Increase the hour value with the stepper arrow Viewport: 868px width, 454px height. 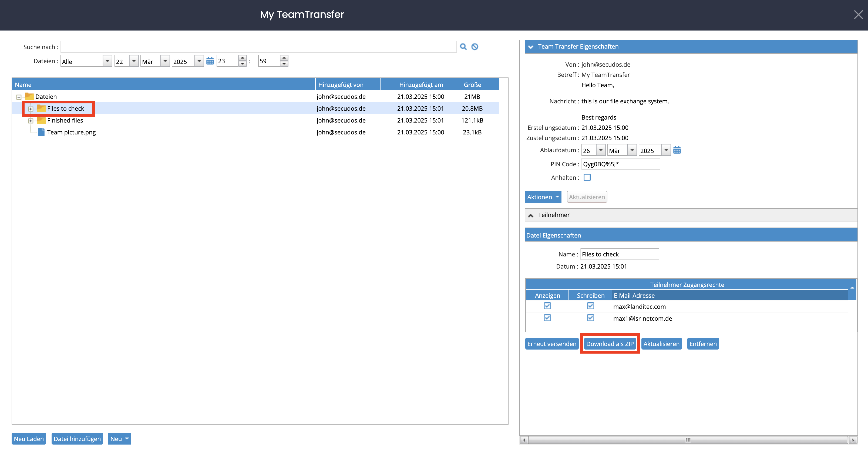point(243,58)
